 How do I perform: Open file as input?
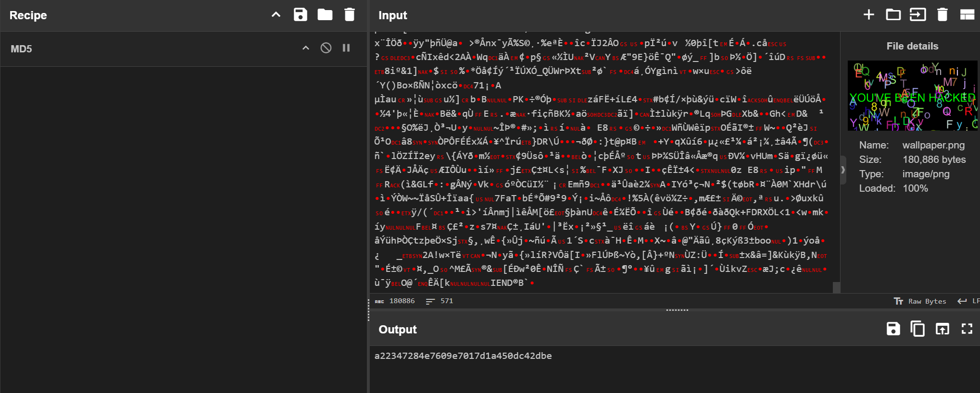coord(917,15)
